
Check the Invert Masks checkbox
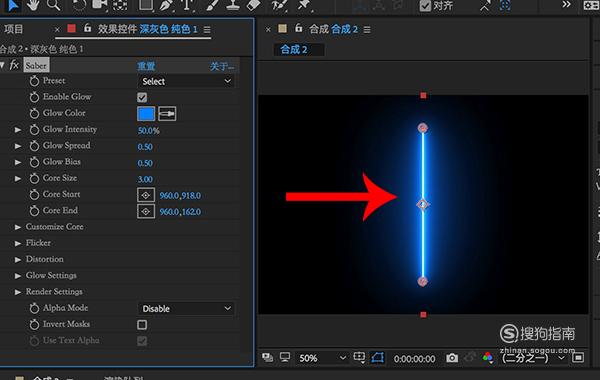click(x=142, y=325)
